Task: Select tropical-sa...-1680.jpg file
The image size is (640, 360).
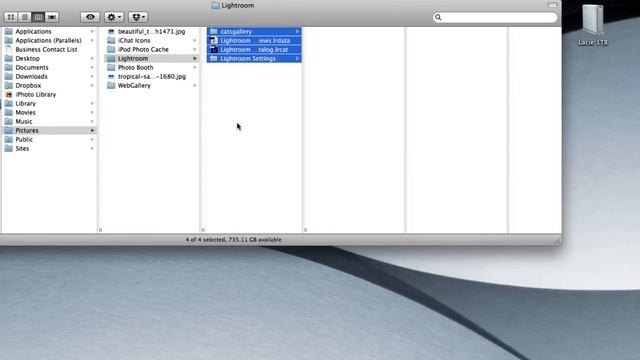Action: 152,76
